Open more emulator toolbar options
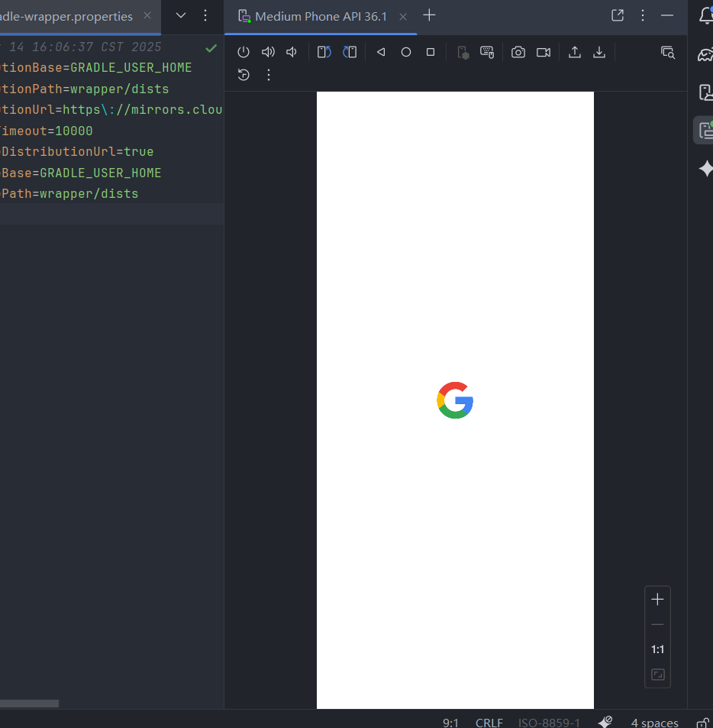713x728 pixels. (x=269, y=75)
